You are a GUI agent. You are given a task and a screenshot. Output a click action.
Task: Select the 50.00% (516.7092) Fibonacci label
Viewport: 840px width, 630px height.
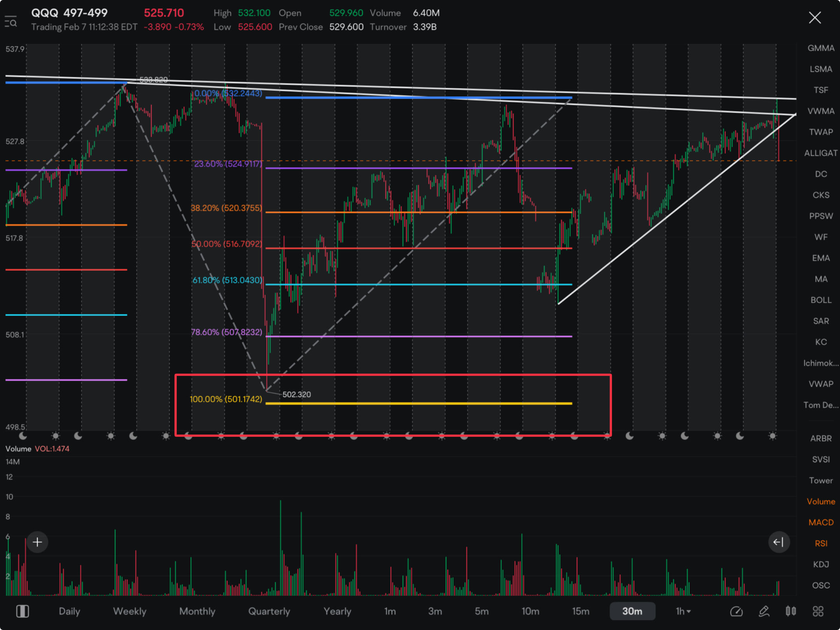point(226,244)
